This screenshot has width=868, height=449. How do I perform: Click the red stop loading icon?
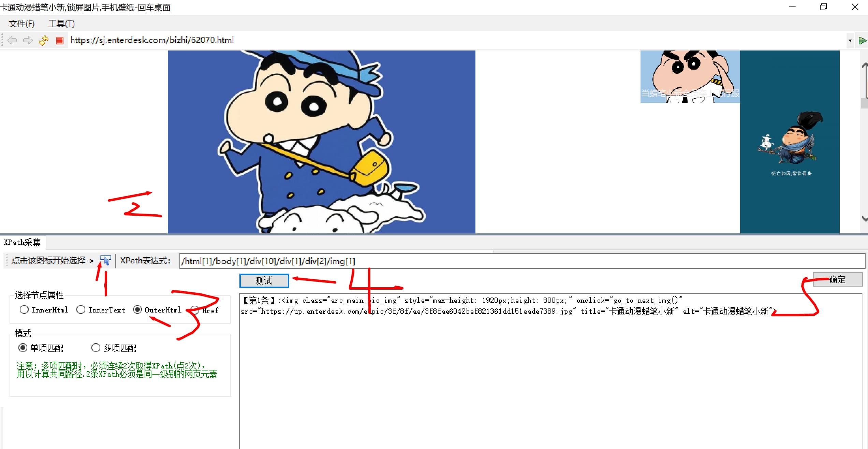tap(60, 41)
